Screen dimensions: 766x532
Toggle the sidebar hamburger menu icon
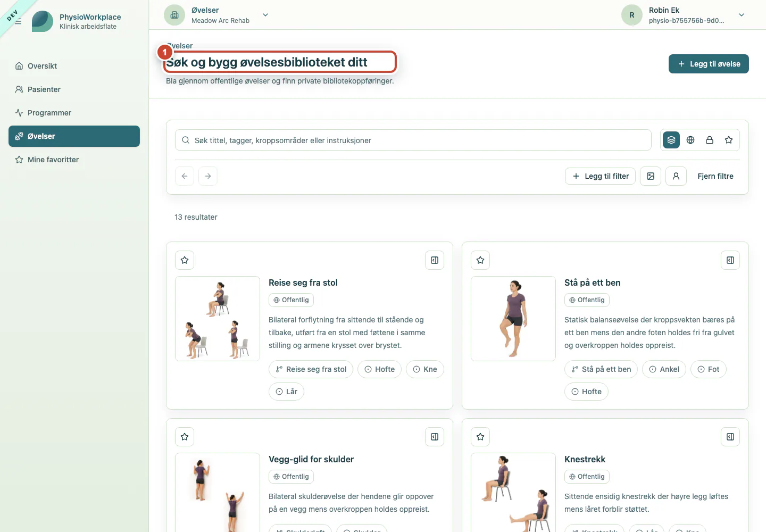point(18,21)
